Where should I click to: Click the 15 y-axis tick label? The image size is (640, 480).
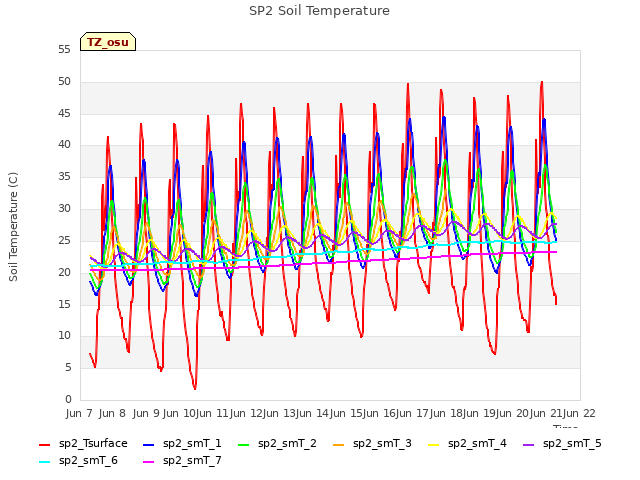click(x=64, y=304)
